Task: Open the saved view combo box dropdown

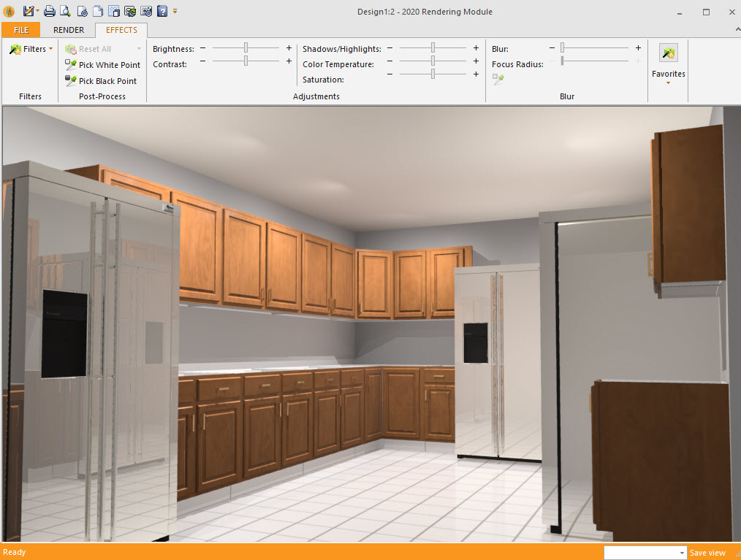Action: point(682,553)
